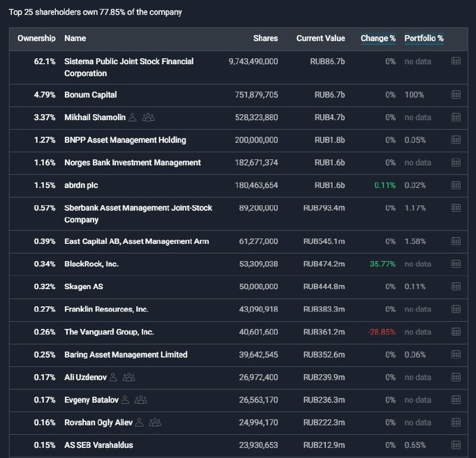Select the name Mikhail Shamolin
Viewport: 476px width, 458px height.
(95, 117)
